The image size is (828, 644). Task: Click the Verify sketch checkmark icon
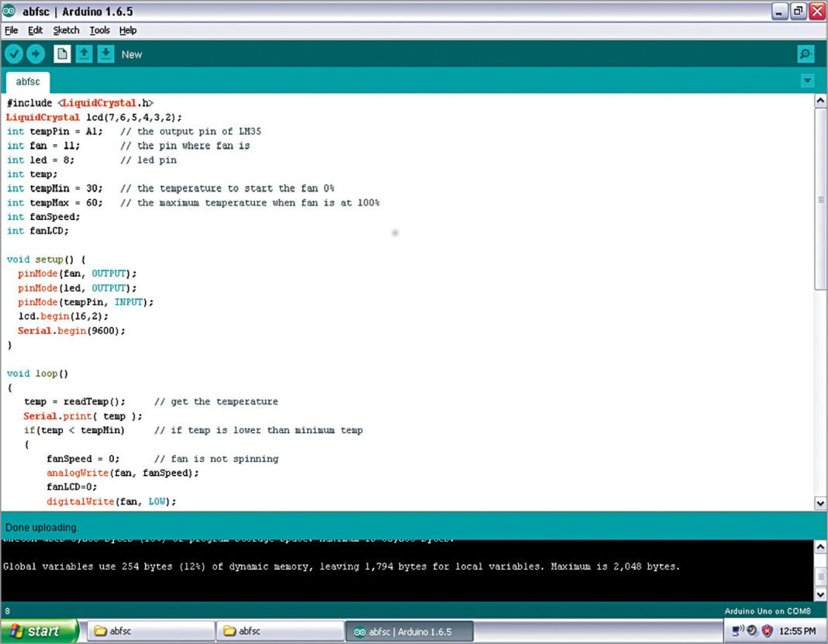click(x=14, y=53)
